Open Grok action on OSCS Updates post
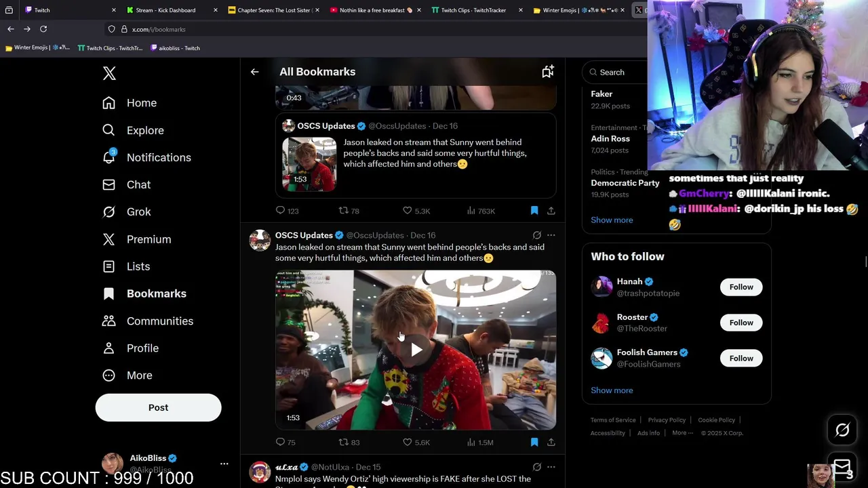 pos(536,235)
